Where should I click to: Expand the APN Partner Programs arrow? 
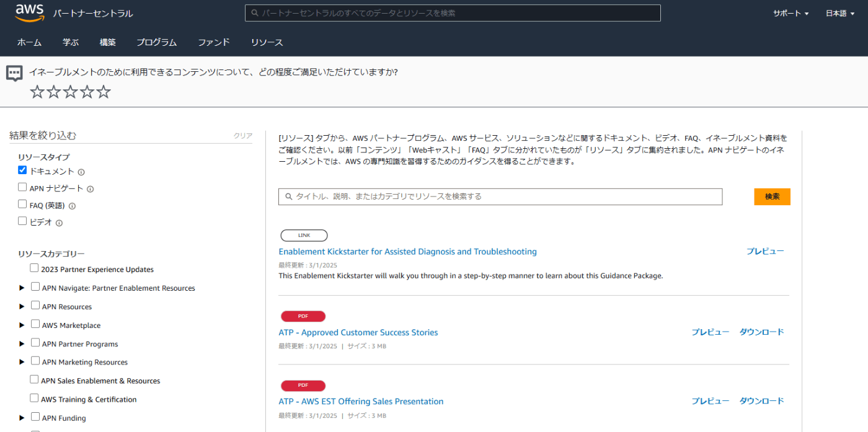(x=22, y=344)
